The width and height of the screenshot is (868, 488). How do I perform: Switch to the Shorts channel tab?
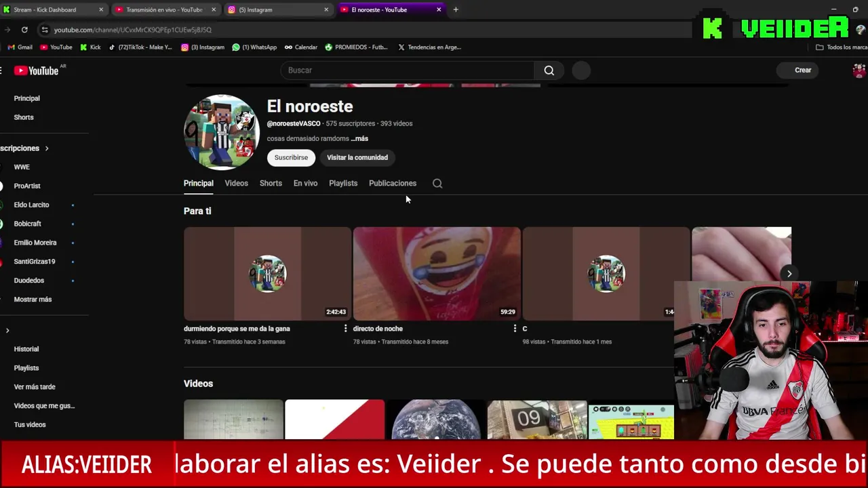coord(271,183)
